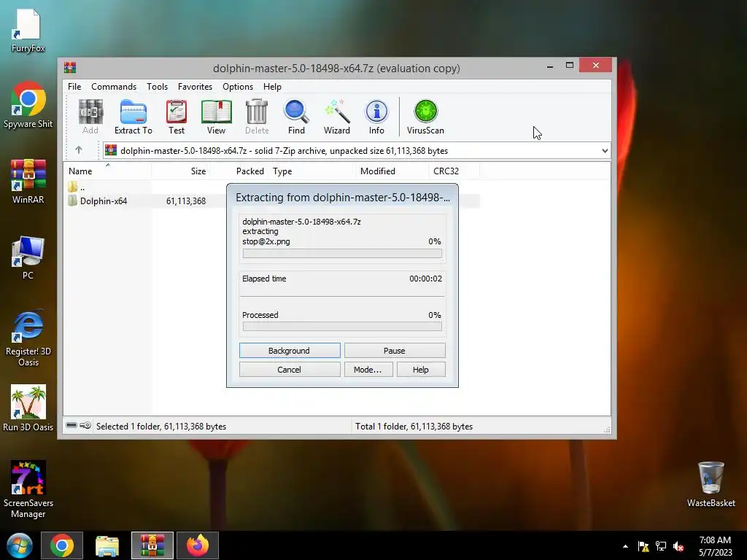Open the FurryFox desktop shortcut
Image resolution: width=747 pixels, height=560 pixels.
28,31
